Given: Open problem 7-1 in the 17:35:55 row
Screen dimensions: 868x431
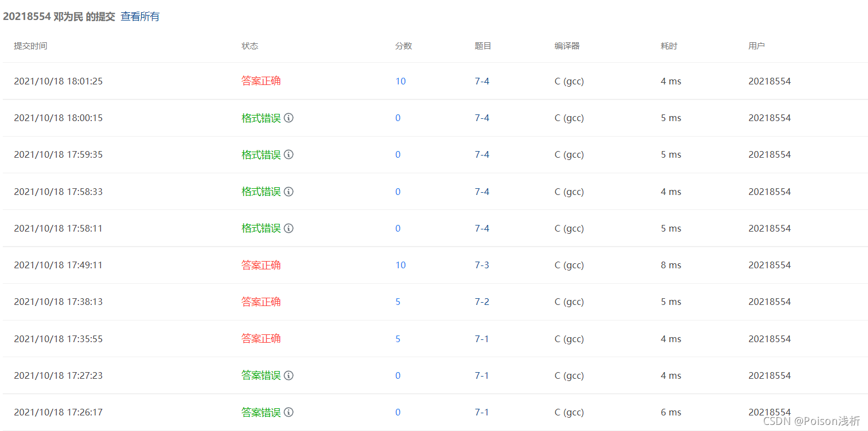Looking at the screenshot, I should coord(482,339).
